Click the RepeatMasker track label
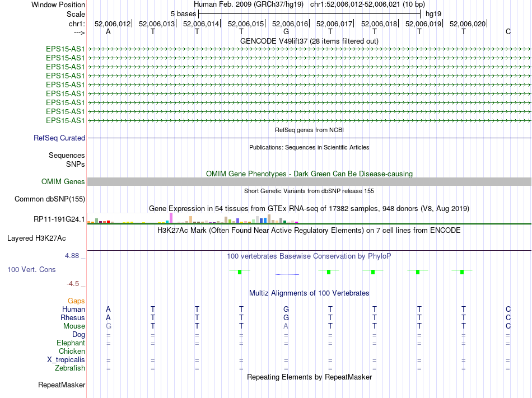Image resolution: width=532 pixels, height=398 pixels. click(x=62, y=385)
